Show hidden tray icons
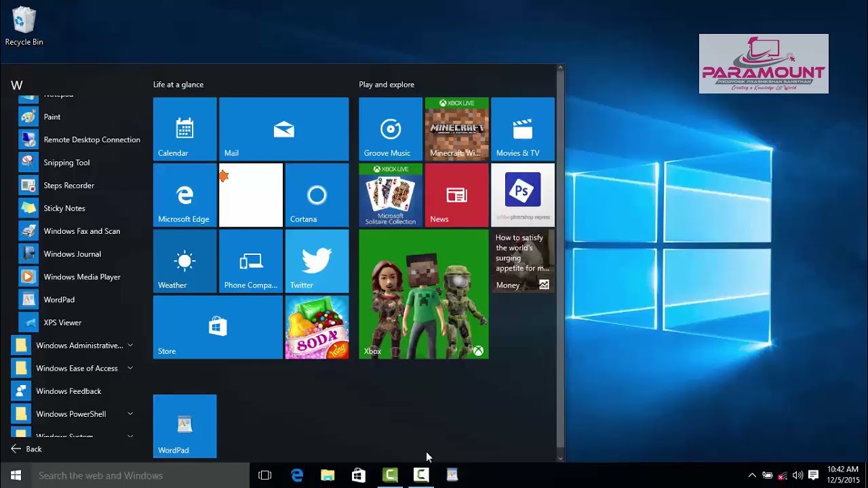 (x=752, y=476)
